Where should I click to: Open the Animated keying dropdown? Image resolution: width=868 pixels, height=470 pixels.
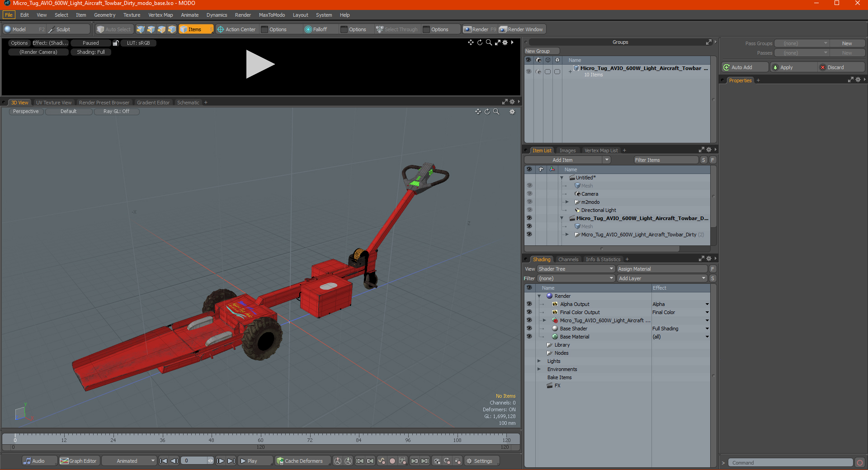point(129,461)
